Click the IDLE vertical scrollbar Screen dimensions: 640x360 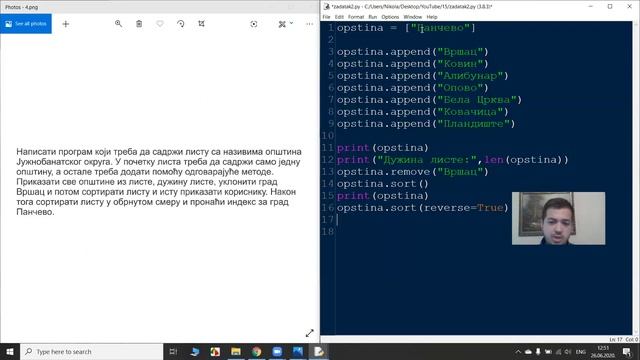click(636, 178)
